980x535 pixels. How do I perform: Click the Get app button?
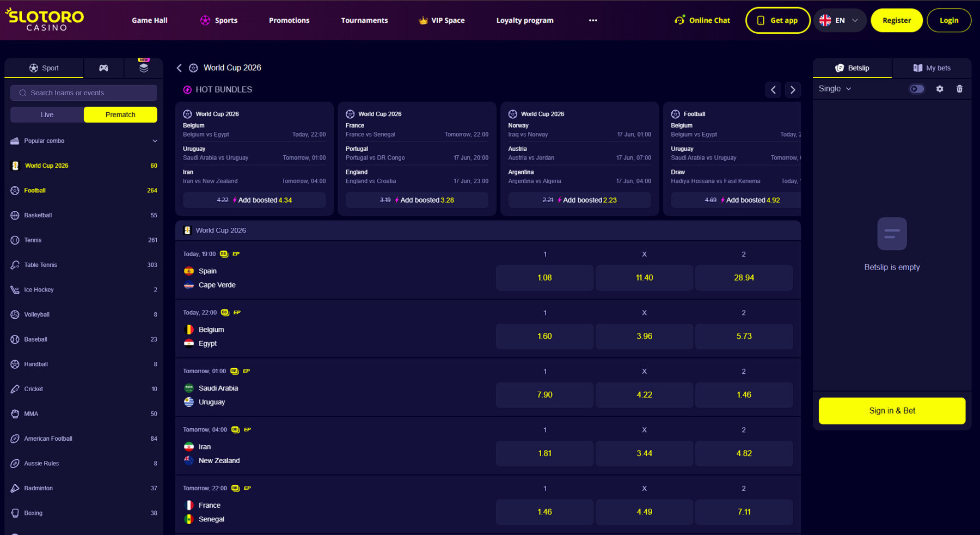pos(778,21)
